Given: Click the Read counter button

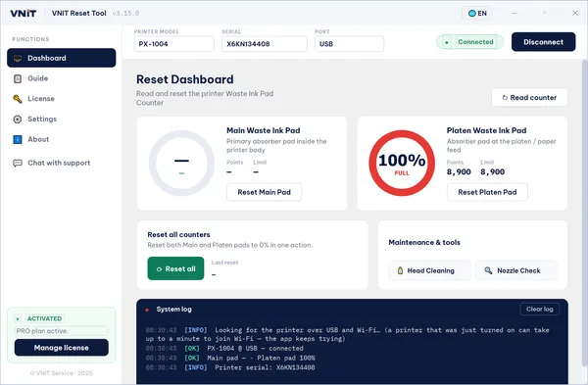Looking at the screenshot, I should (529, 97).
